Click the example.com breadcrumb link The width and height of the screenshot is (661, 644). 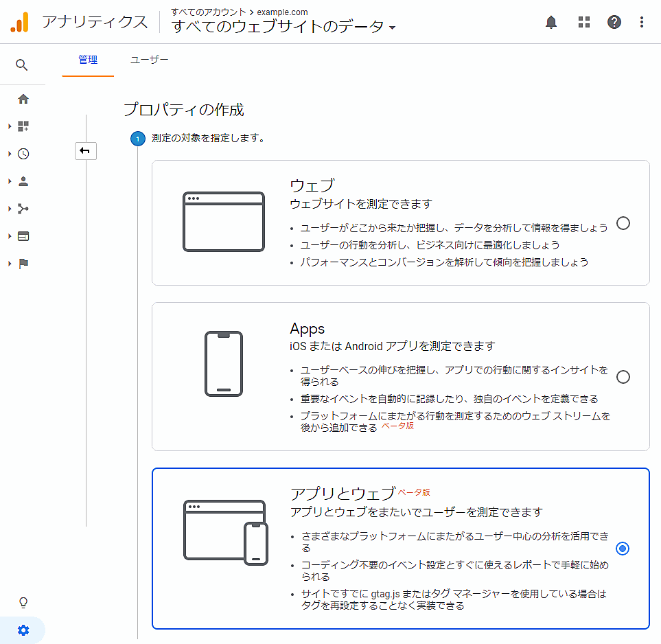pos(282,12)
